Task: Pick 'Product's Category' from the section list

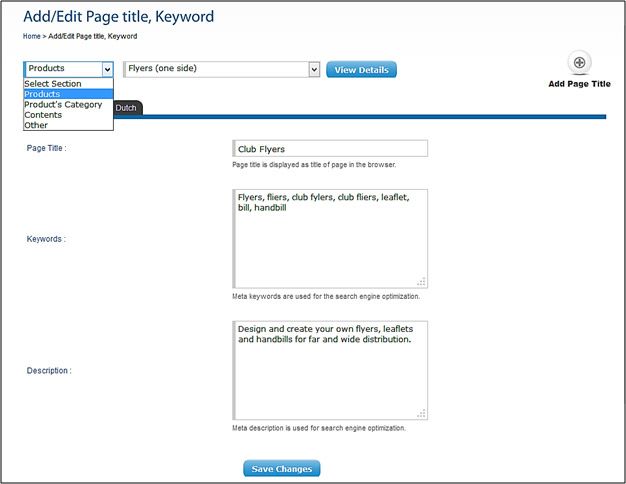Action: [63, 104]
